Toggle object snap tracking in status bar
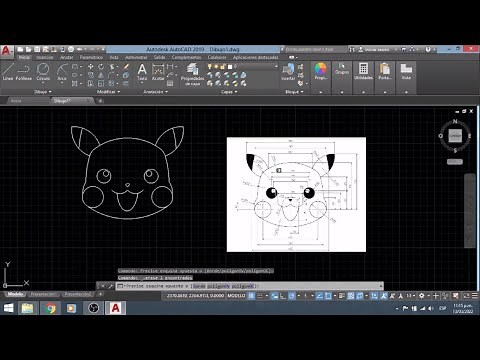The height and width of the screenshot is (360, 480). point(319,296)
